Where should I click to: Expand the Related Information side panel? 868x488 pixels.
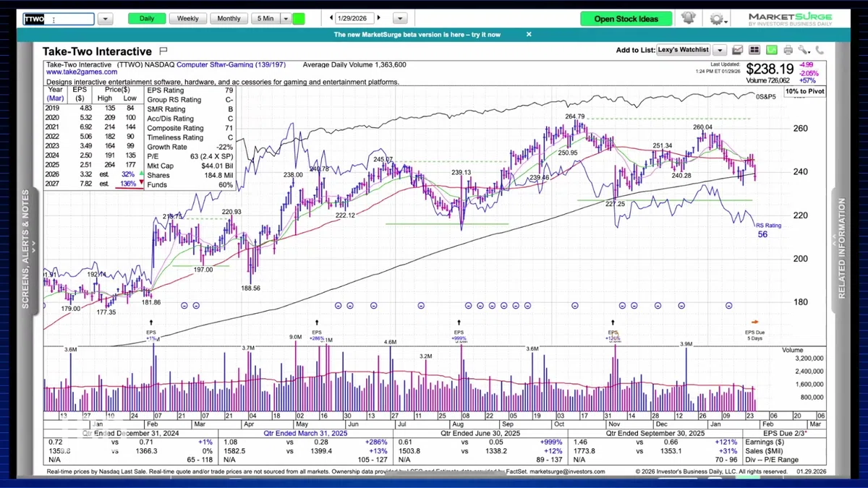841,249
